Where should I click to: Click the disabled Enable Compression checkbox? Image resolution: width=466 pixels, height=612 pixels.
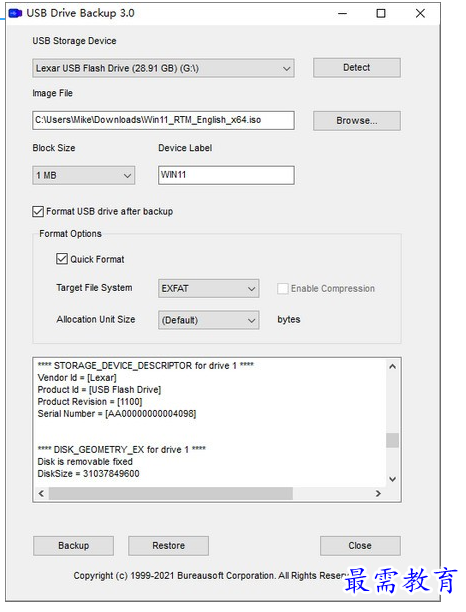pos(282,289)
